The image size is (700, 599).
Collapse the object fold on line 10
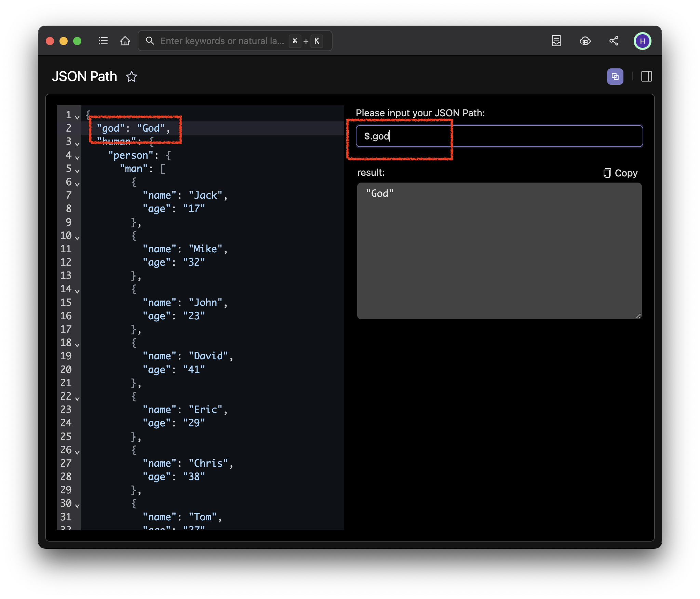point(77,238)
